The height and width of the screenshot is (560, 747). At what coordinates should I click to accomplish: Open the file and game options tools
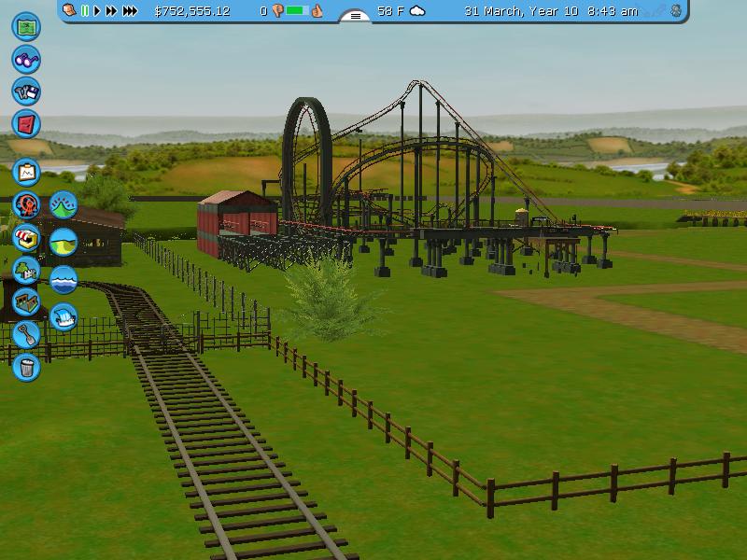coord(26,91)
